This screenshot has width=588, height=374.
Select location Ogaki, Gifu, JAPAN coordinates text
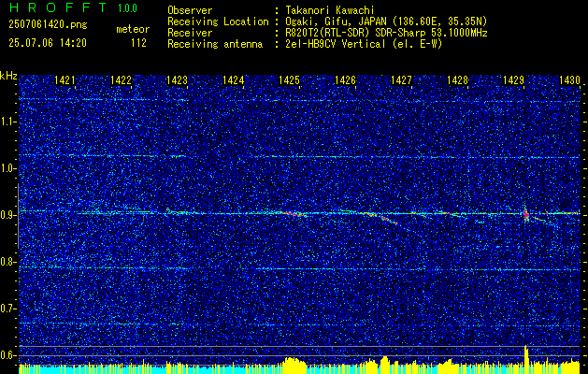click(x=386, y=22)
